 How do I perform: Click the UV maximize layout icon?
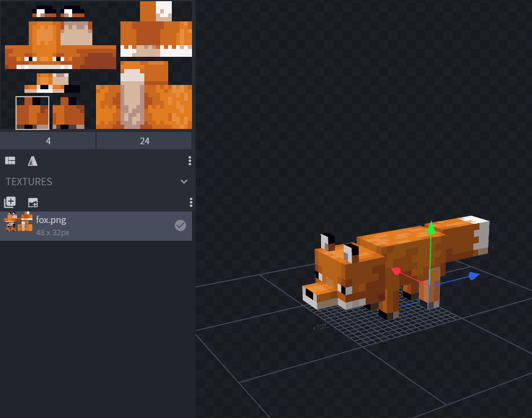[10, 161]
